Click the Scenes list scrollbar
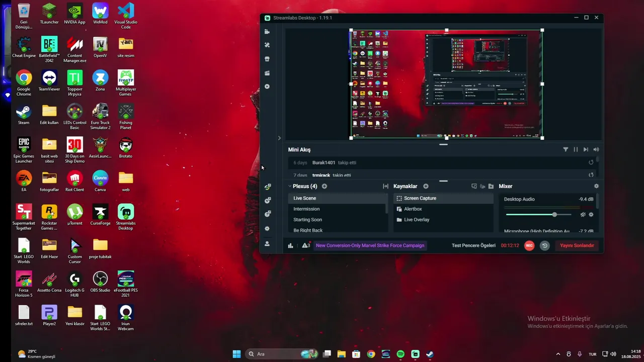Viewport: 644px width, 362px height. click(387, 204)
